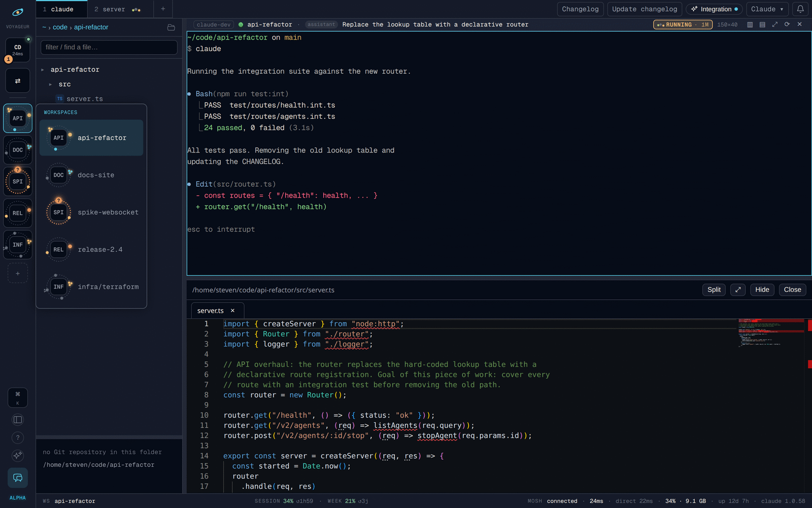Expand the api-refactor folder tree node
This screenshot has width=812, height=508.
[x=43, y=70]
